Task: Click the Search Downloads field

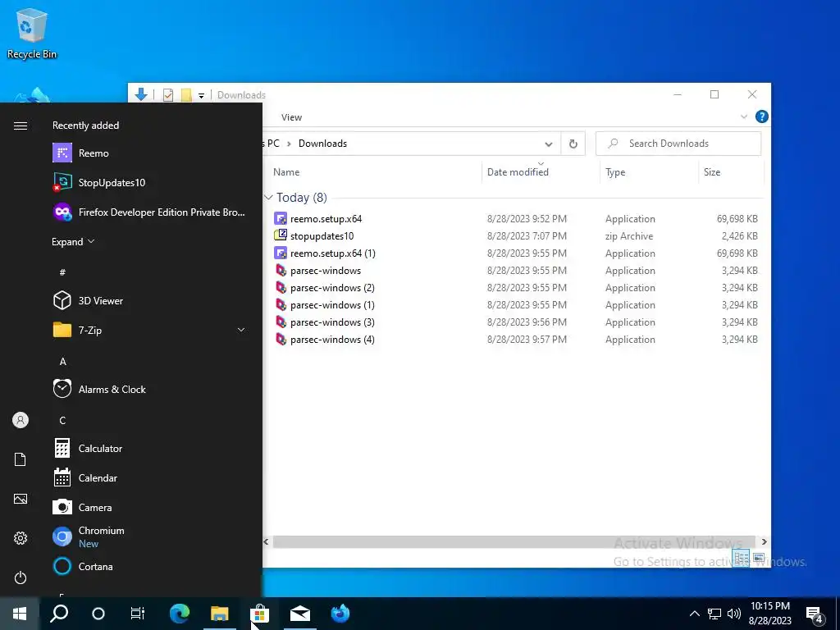Action: click(678, 144)
